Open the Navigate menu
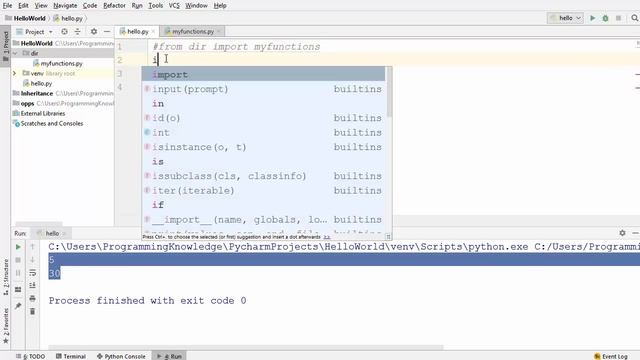 (x=65, y=5)
